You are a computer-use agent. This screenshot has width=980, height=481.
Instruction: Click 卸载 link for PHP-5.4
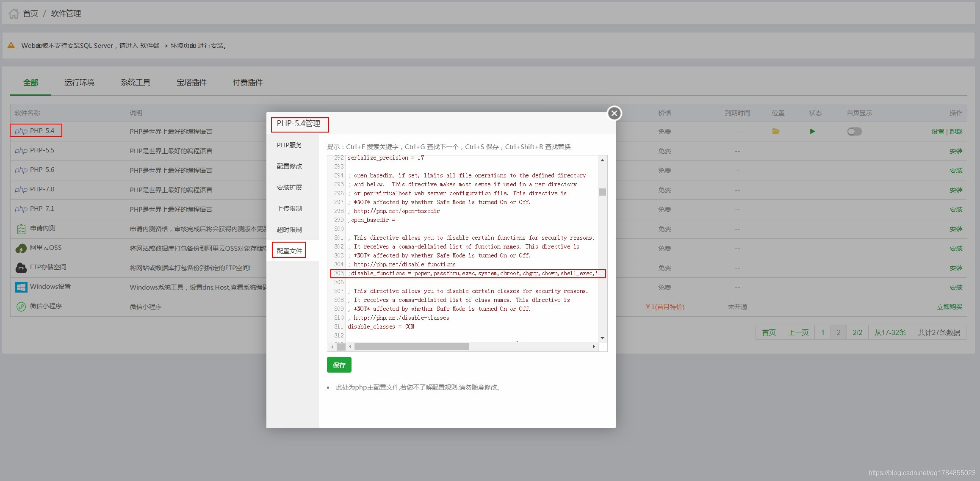coord(956,132)
